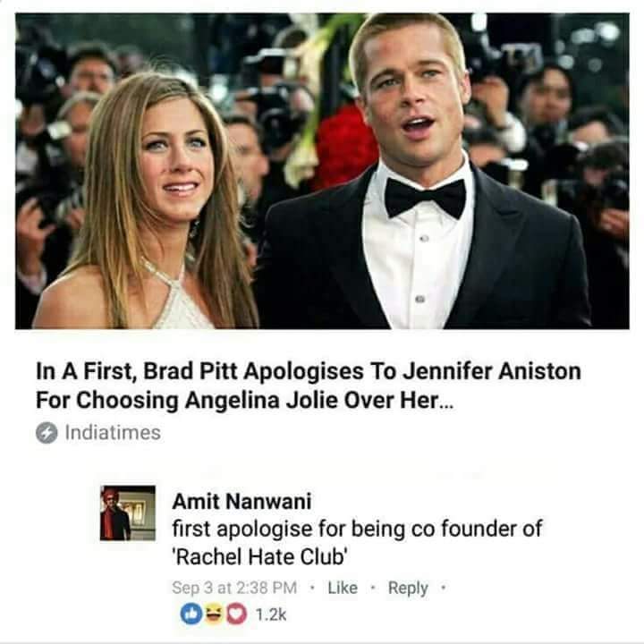Open the 'Sep 3 at 2:38 PM' timestamp

click(x=234, y=588)
